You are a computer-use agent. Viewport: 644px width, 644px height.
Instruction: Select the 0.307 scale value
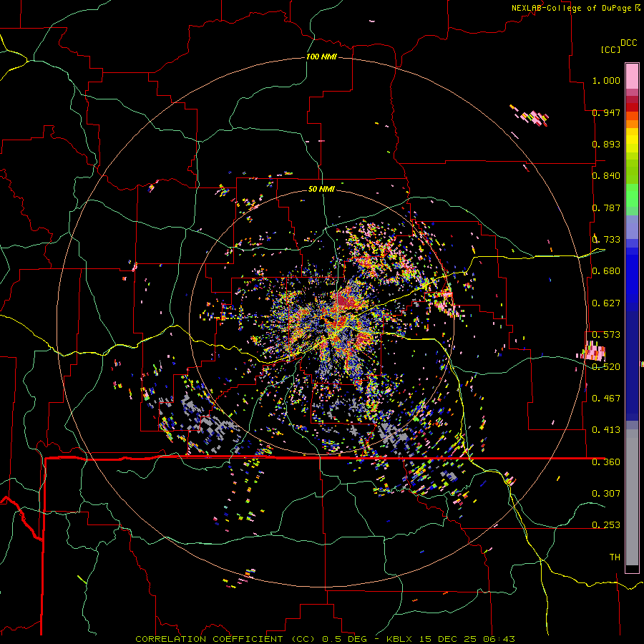pos(606,493)
